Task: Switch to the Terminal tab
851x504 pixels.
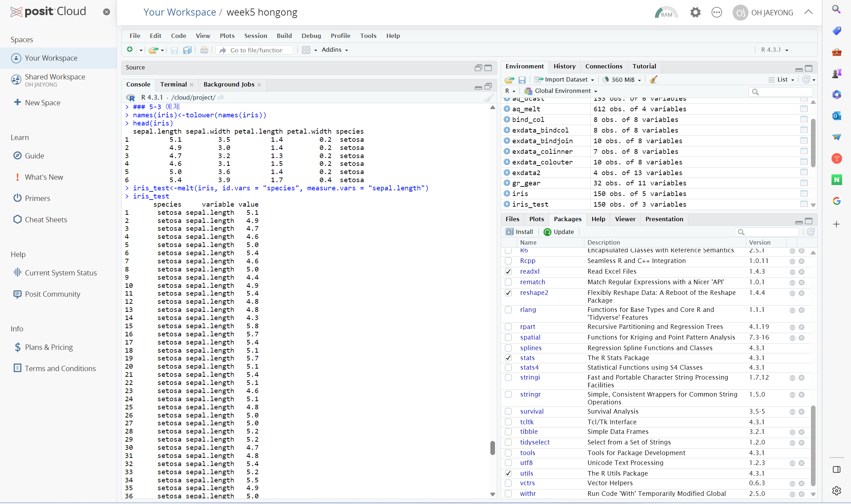Action: [173, 84]
